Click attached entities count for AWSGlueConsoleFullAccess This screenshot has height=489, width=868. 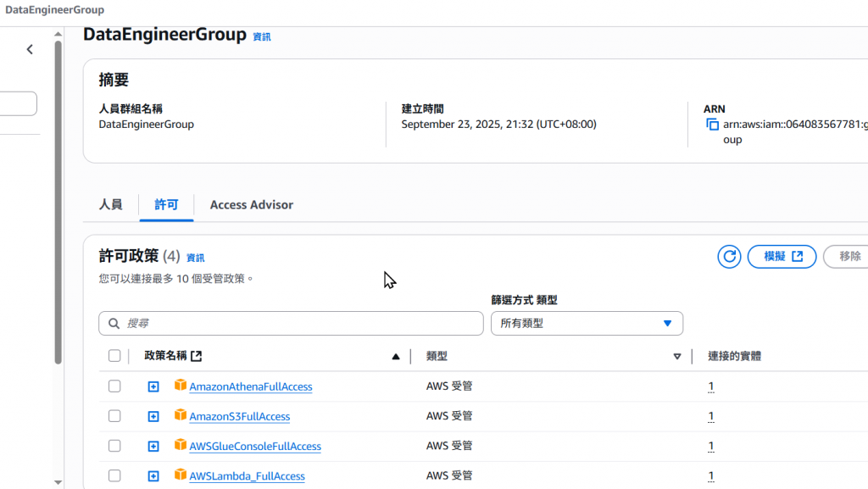click(711, 447)
